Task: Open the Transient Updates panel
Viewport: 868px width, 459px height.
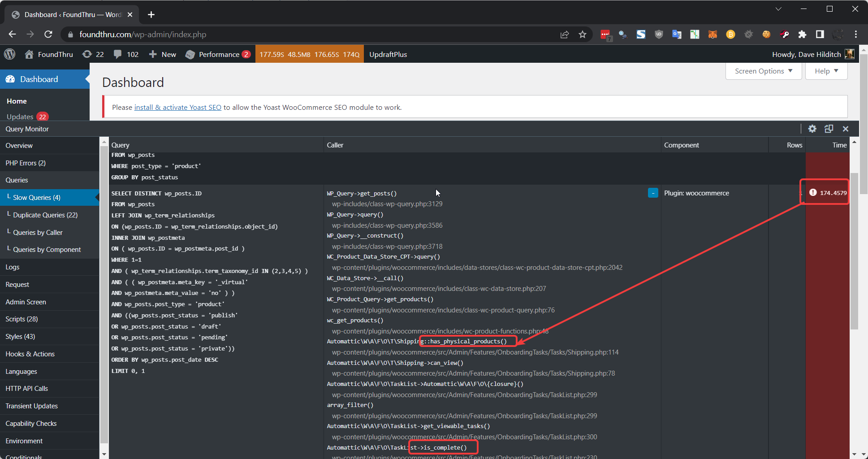Action: coord(49,406)
